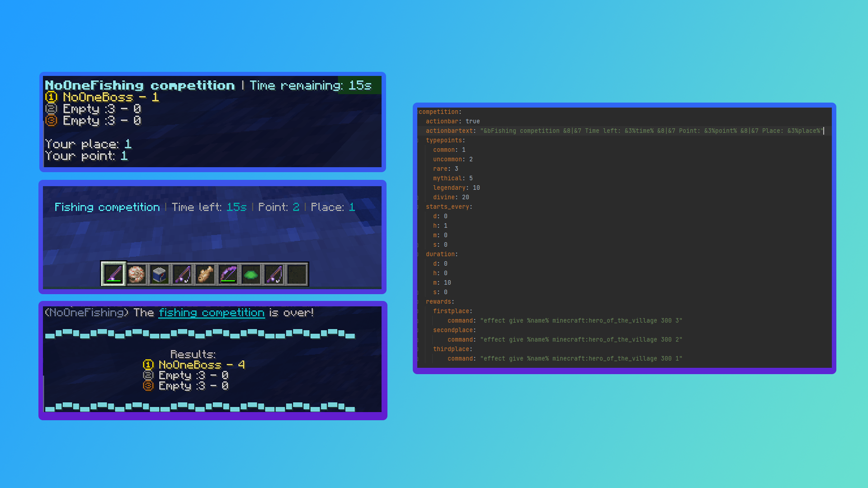Collapse the starts_every section in config
Image resolution: width=868 pixels, height=488 pixels.
[x=418, y=207]
